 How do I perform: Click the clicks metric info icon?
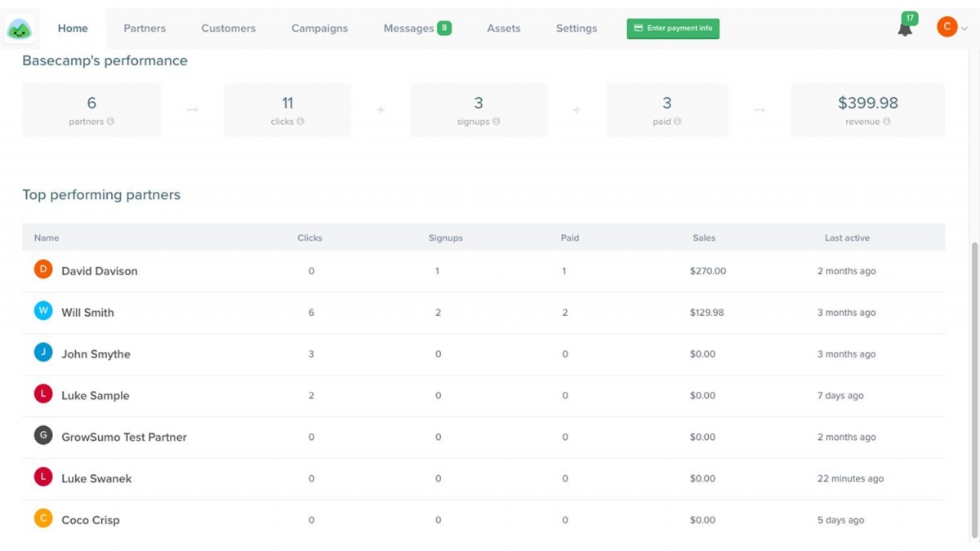pyautogui.click(x=304, y=121)
